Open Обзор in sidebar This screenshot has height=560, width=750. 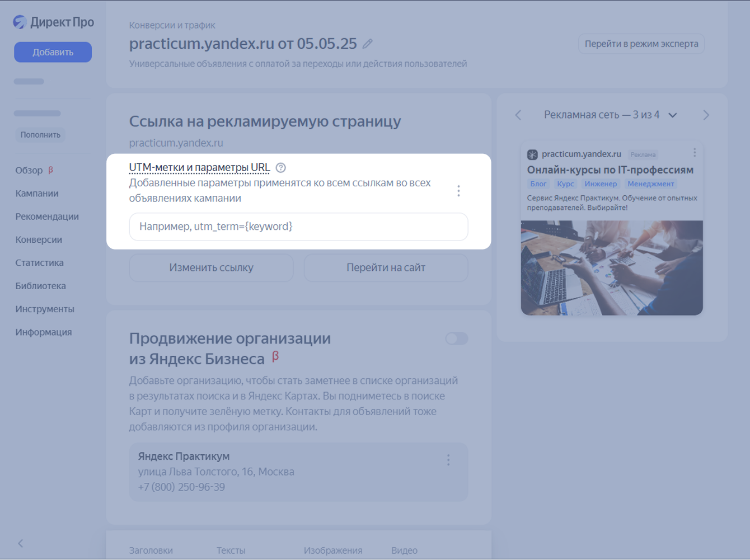tap(29, 170)
